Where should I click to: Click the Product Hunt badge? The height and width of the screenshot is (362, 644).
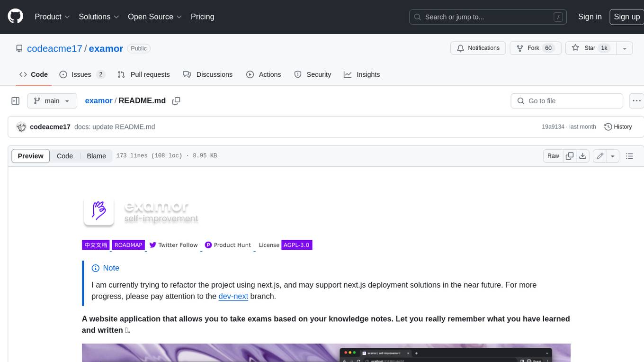coord(228,245)
